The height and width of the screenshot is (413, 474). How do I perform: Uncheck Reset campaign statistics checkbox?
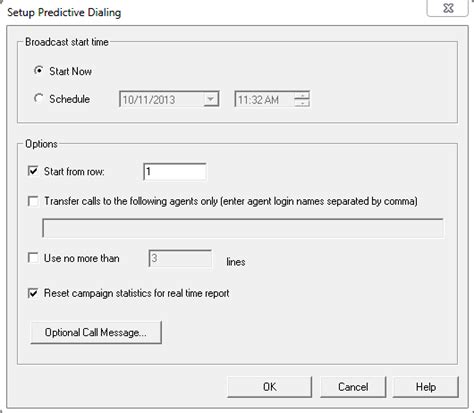point(33,293)
